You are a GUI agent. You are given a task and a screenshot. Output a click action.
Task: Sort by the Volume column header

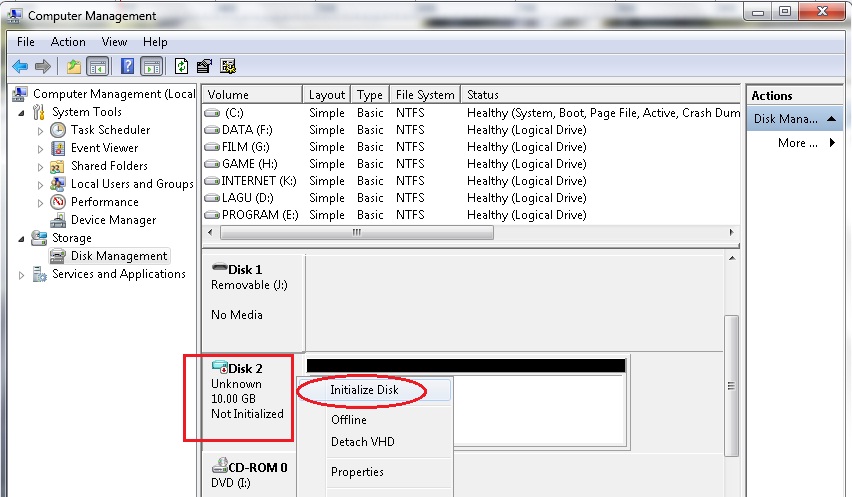coord(252,95)
